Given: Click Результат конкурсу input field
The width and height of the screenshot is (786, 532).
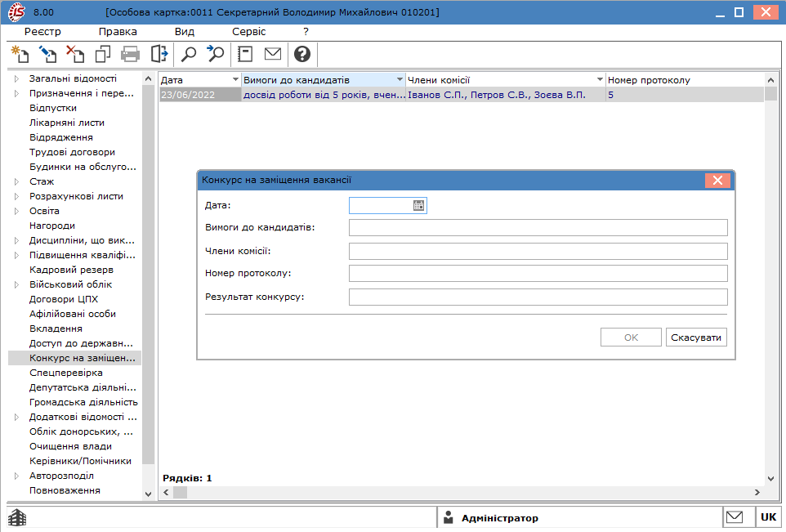Looking at the screenshot, I should point(538,297).
